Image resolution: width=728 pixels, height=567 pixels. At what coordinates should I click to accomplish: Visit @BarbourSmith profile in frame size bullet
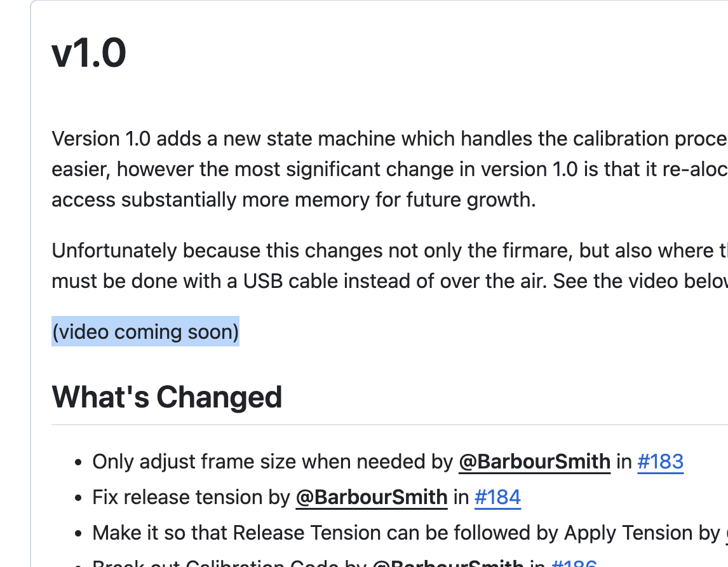[x=534, y=461]
